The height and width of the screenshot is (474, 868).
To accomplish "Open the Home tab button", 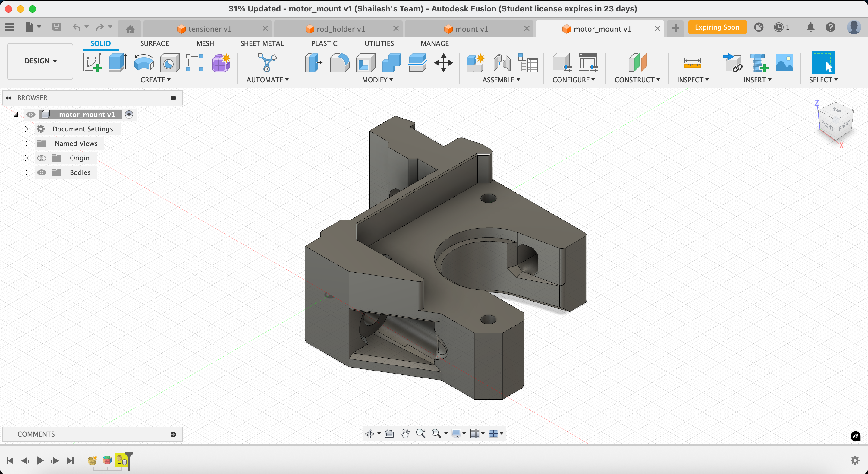I will click(x=130, y=29).
